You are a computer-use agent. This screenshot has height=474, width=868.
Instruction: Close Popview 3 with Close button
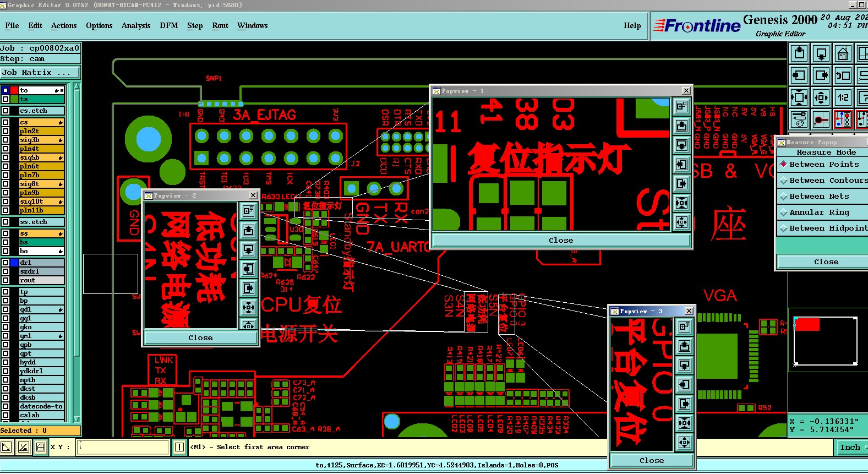[652, 460]
